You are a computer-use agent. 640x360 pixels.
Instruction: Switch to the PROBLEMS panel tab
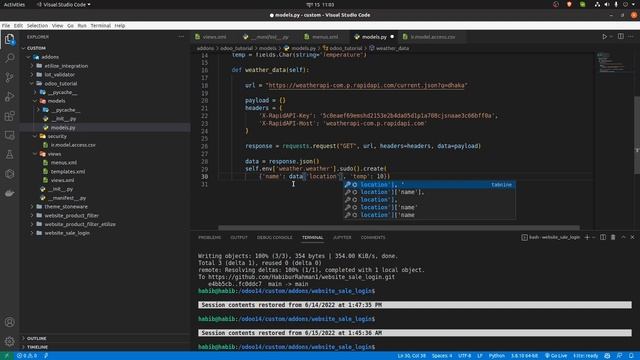[x=209, y=237]
